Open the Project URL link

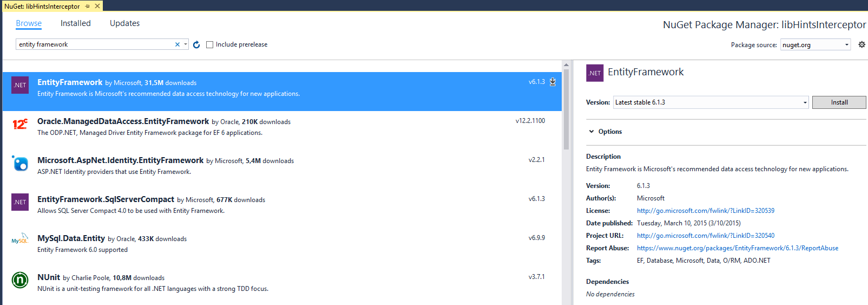(706, 236)
